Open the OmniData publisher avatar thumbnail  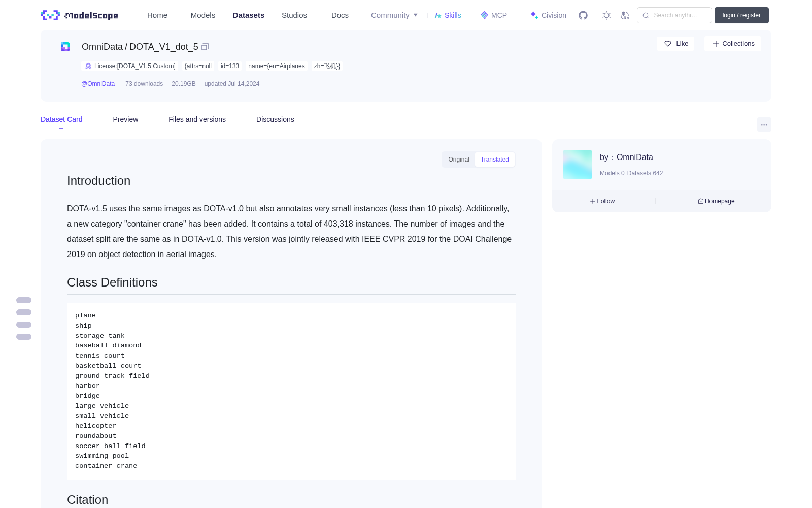point(578,165)
